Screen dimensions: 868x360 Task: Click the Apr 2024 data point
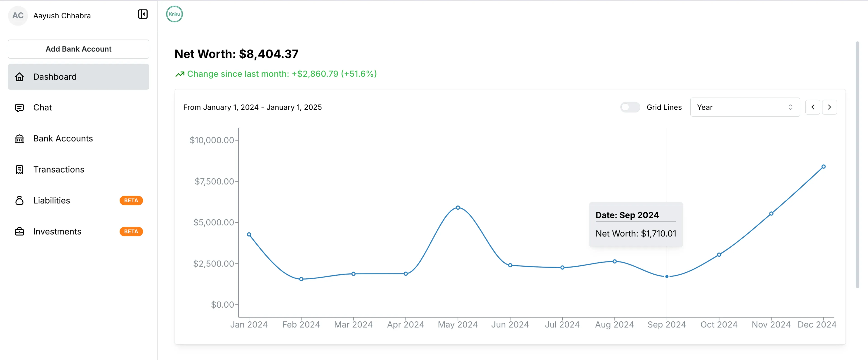pos(406,274)
